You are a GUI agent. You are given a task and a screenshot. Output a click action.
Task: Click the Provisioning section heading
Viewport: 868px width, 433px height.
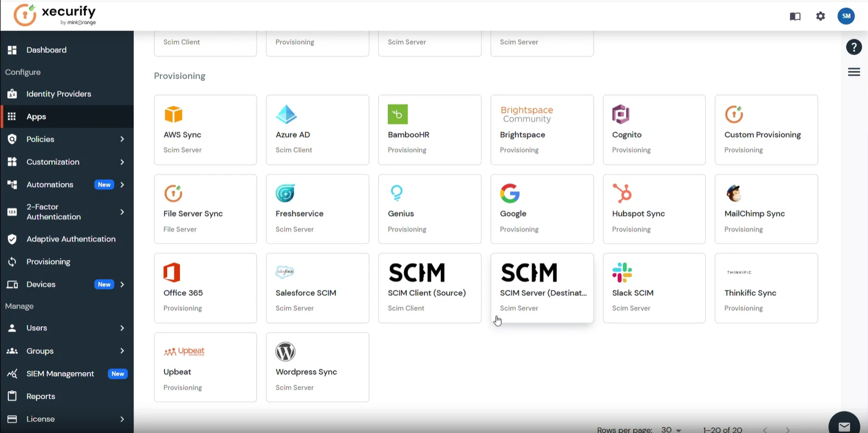180,76
